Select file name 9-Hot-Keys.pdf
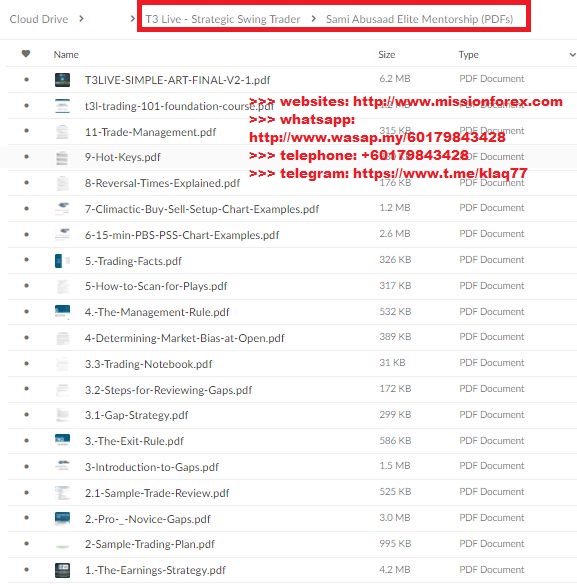Viewport: 577px width, 584px height. (x=123, y=158)
